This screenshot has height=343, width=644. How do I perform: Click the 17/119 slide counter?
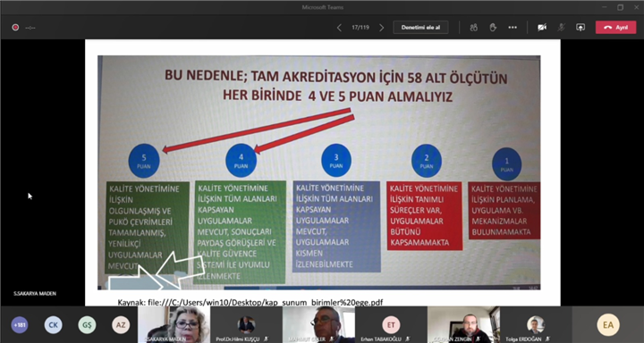pyautogui.click(x=360, y=28)
